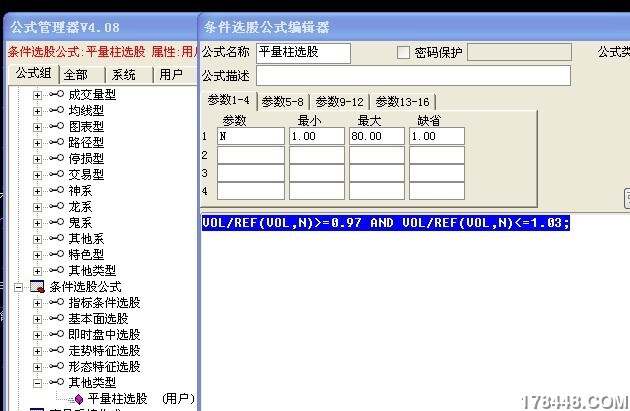The width and height of the screenshot is (630, 411).
Task: Click parameter 1 缺省 field showing 1.00
Action: point(437,136)
